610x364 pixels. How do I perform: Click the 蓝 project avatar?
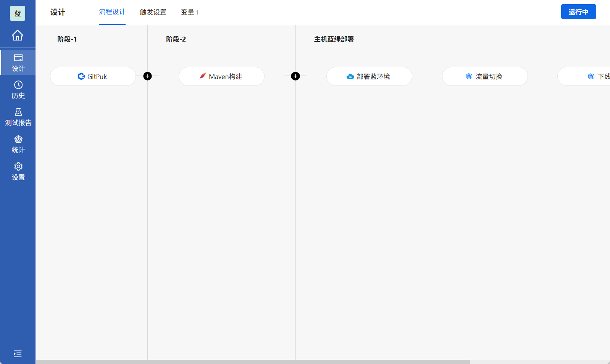click(x=18, y=13)
